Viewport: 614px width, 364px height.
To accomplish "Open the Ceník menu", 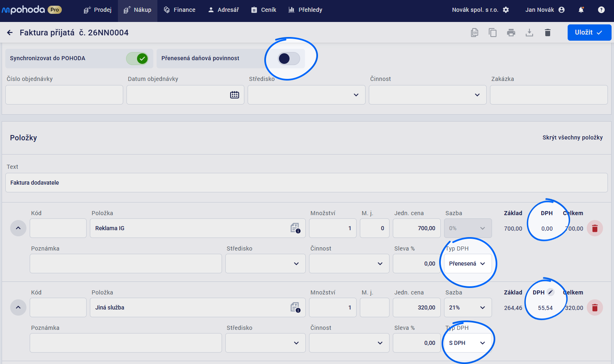I will (x=263, y=10).
